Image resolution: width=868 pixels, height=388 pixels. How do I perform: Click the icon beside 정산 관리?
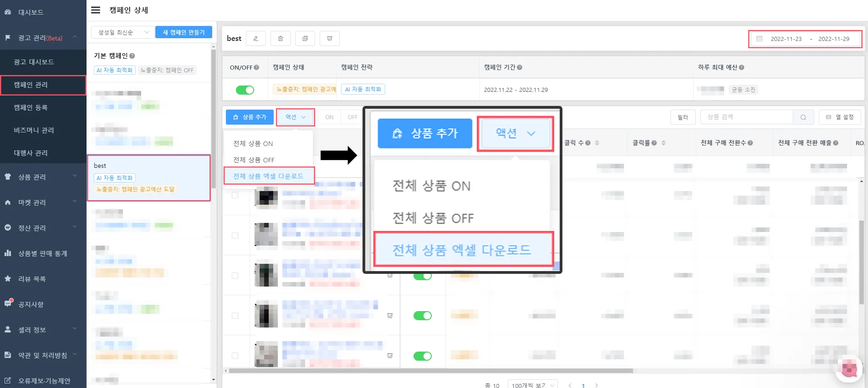pos(8,227)
